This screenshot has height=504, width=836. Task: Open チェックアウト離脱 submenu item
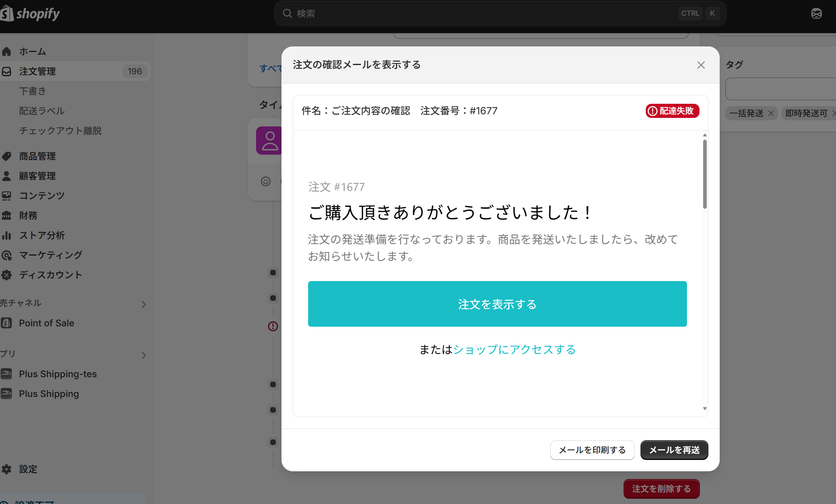pos(60,131)
